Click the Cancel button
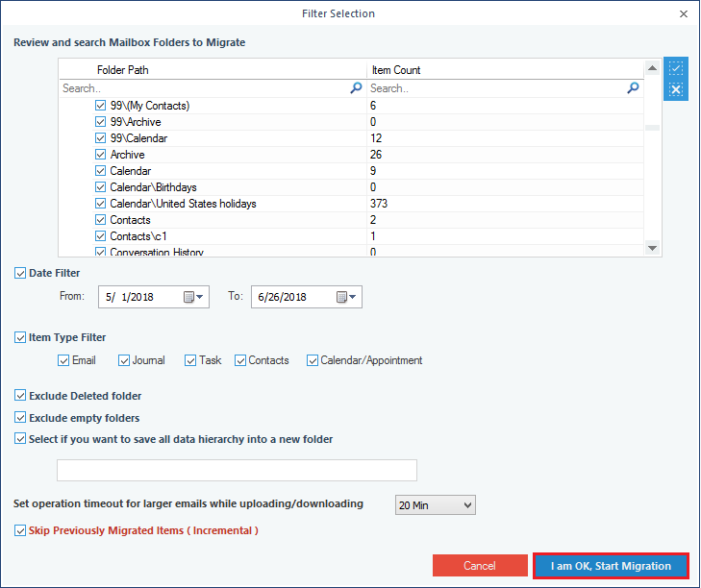This screenshot has height=588, width=701. pos(480,566)
